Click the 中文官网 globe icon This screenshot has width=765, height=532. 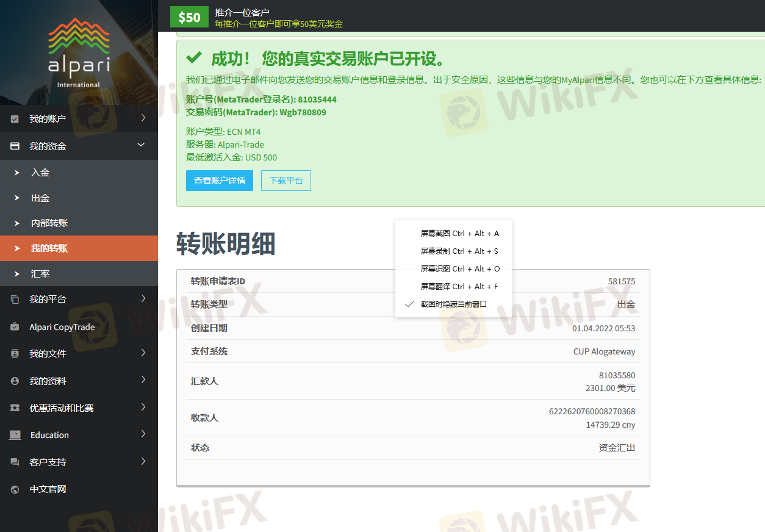(x=15, y=489)
